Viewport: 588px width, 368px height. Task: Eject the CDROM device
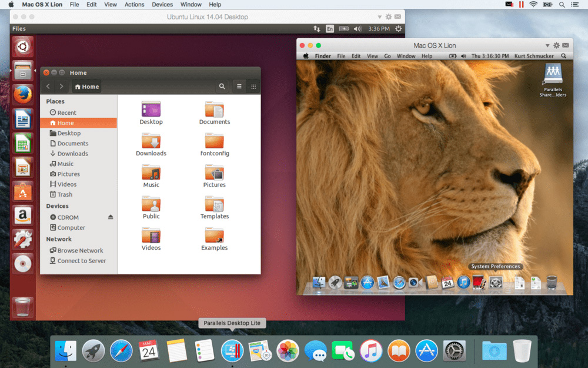pos(111,217)
